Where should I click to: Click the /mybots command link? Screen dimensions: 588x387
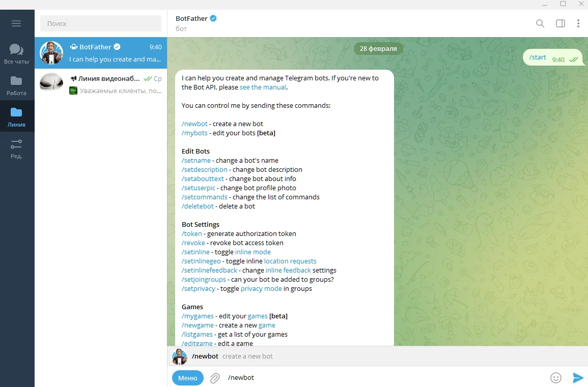coord(194,133)
